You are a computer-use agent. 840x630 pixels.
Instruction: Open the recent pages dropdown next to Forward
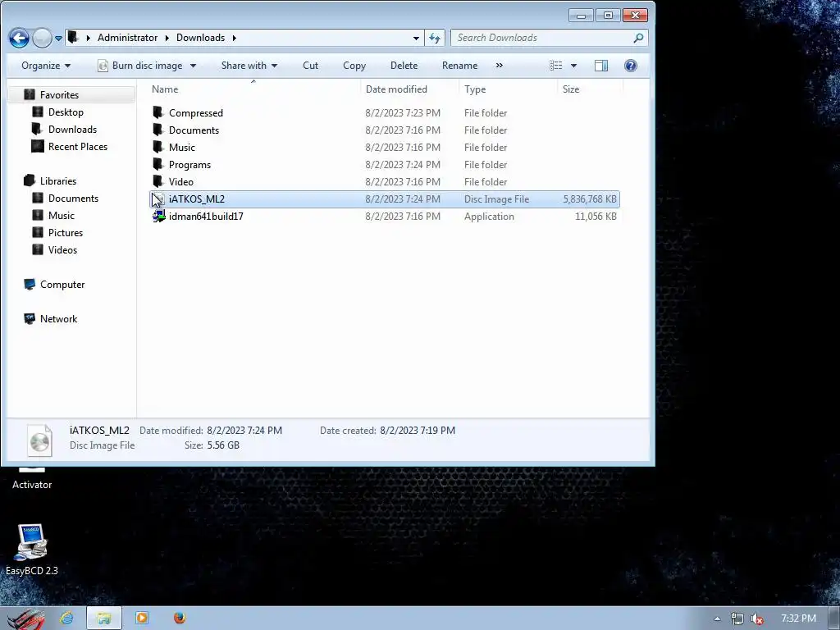[x=58, y=38]
